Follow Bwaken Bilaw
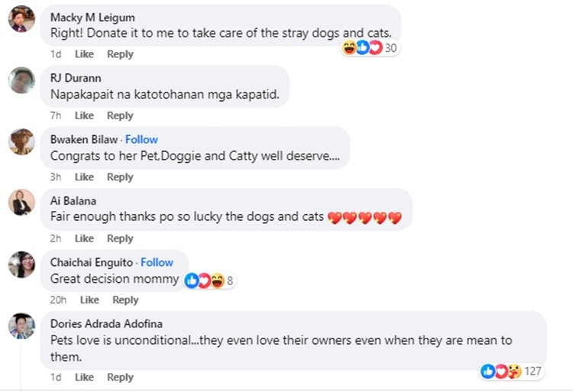 141,139
